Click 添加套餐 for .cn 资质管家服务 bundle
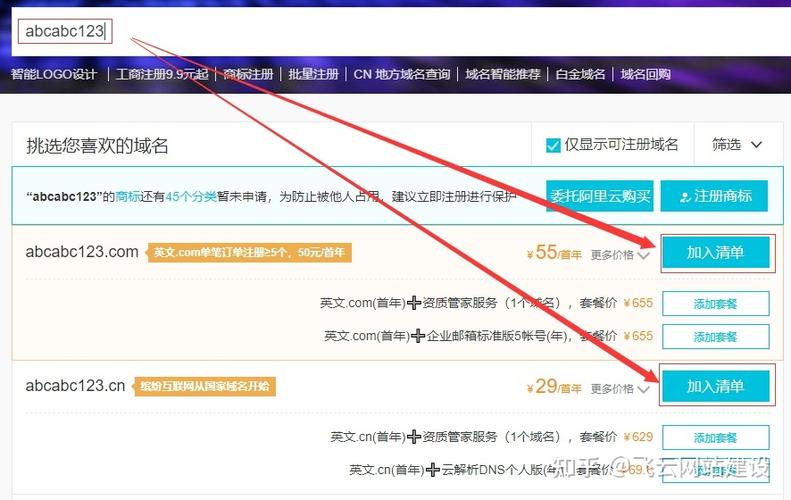Image resolution: width=791 pixels, height=500 pixels. click(x=715, y=437)
